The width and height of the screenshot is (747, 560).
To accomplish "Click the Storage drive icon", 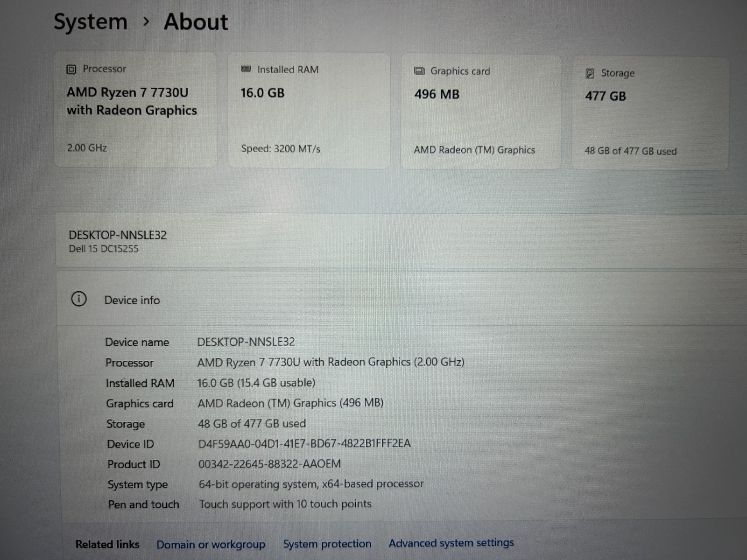I will pyautogui.click(x=590, y=73).
